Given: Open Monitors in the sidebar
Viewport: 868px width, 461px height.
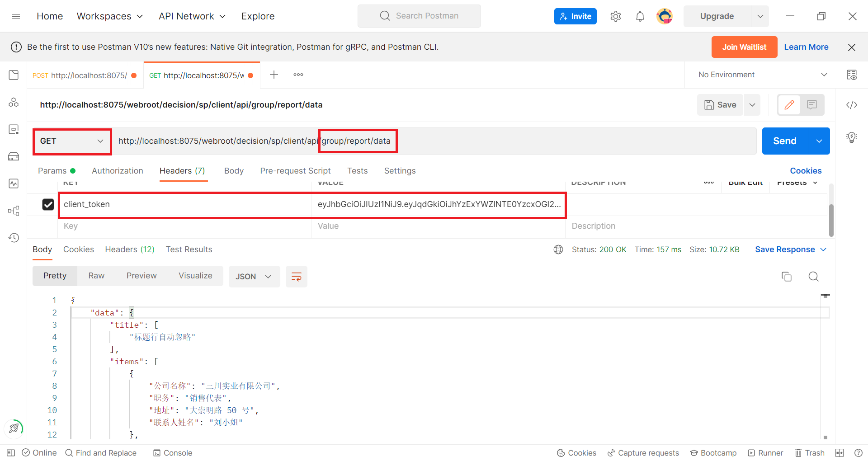Looking at the screenshot, I should pos(14,183).
